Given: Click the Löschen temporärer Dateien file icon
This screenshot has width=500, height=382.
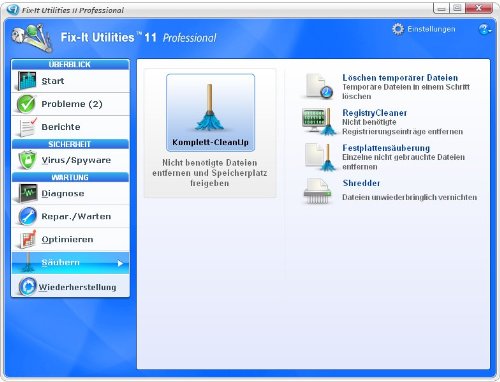Looking at the screenshot, I should tap(319, 87).
